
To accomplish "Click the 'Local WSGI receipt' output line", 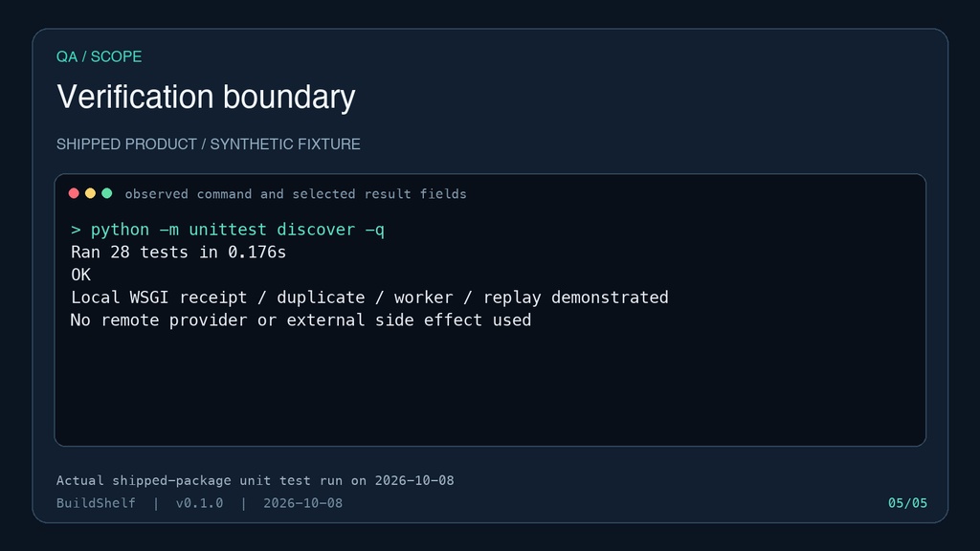I will tap(369, 298).
